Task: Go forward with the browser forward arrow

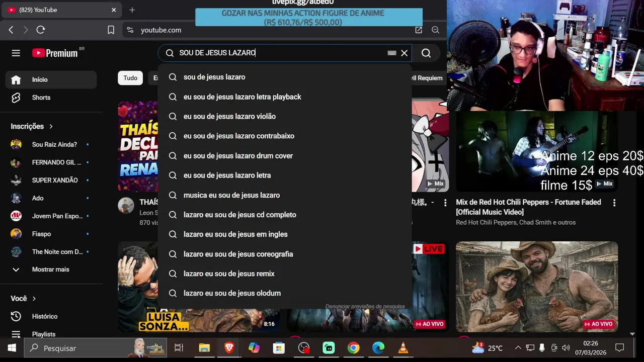Action: (26, 30)
